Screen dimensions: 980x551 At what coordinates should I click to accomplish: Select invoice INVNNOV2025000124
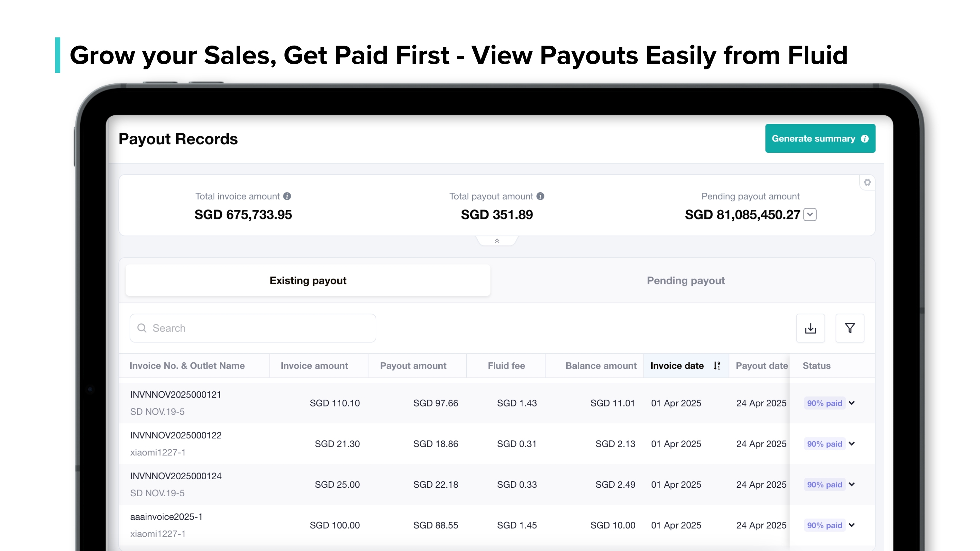click(176, 476)
